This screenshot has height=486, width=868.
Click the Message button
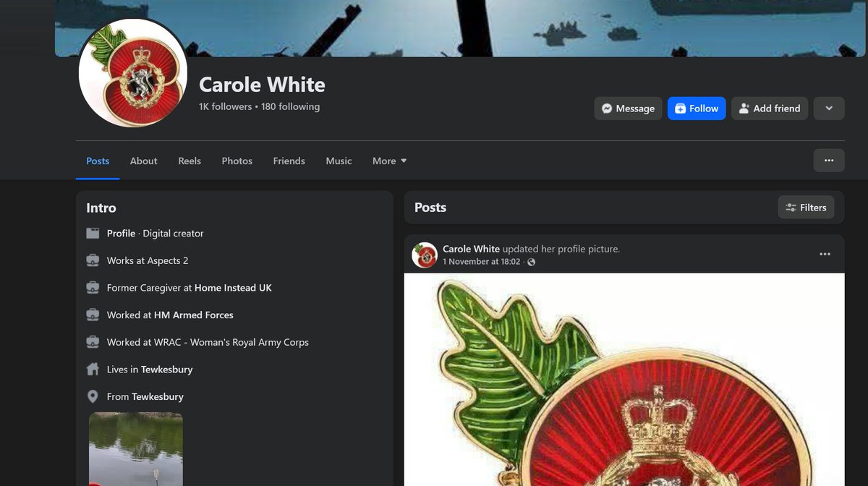[x=628, y=108]
